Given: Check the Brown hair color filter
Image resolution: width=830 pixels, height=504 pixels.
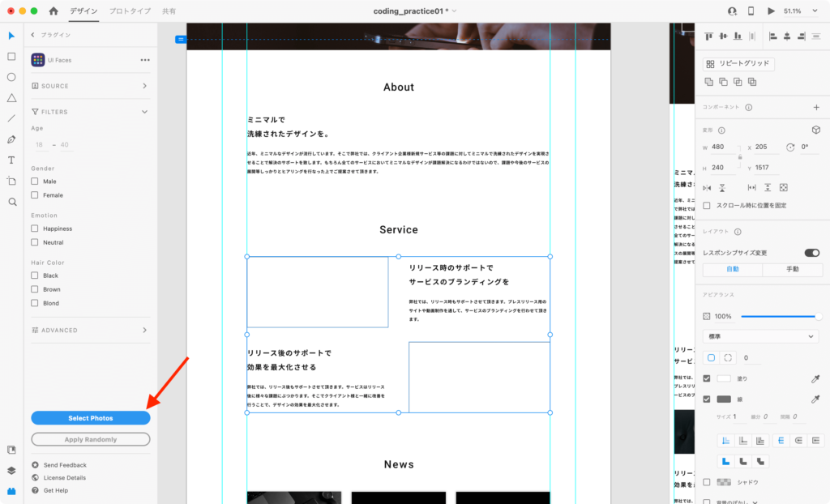Looking at the screenshot, I should (34, 289).
